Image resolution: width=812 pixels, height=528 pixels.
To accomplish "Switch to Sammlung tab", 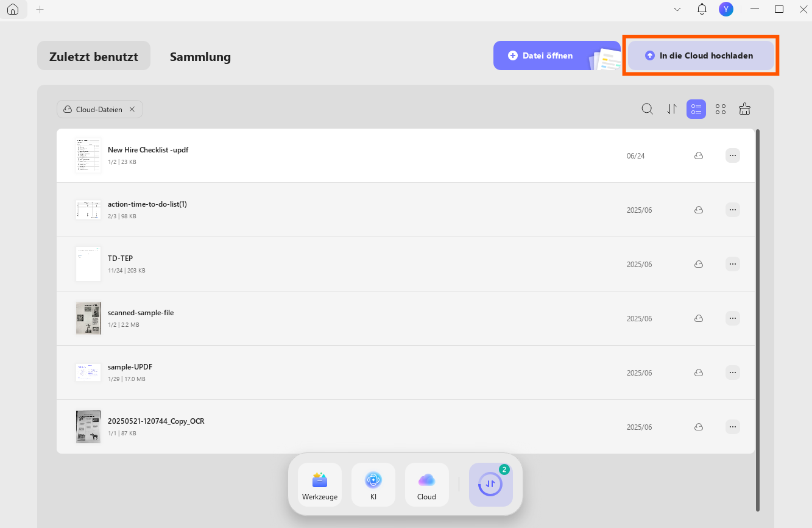I will click(x=200, y=57).
